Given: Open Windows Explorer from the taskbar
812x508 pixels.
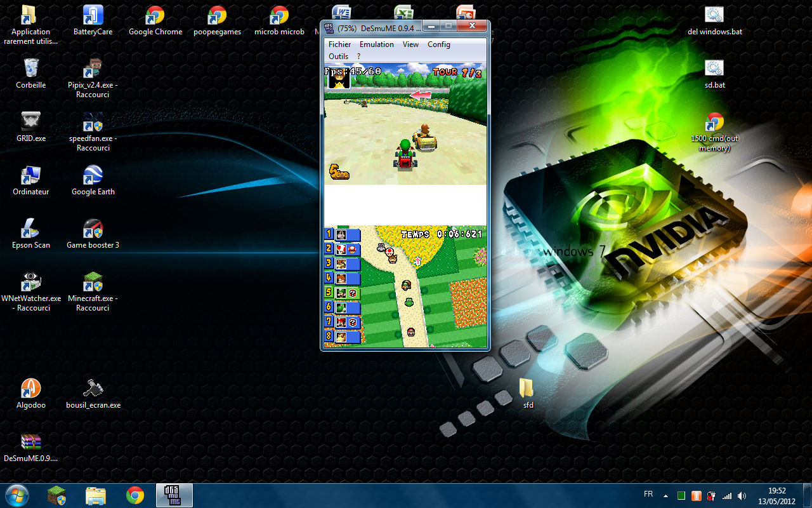Looking at the screenshot, I should click(x=96, y=495).
